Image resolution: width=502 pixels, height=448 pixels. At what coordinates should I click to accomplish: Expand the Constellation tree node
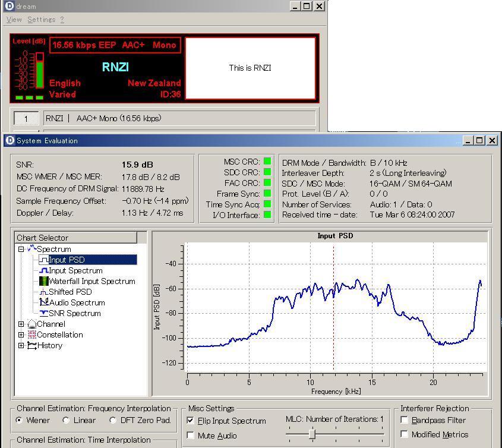(x=21, y=335)
